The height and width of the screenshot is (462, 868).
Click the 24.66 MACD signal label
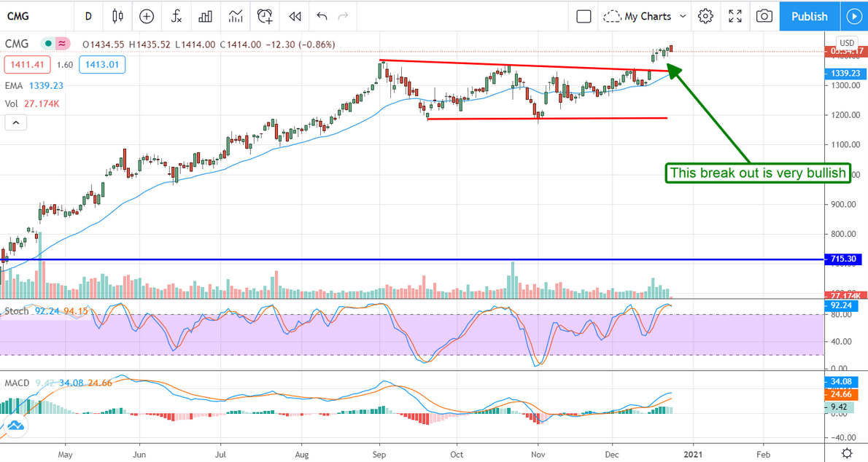pyautogui.click(x=841, y=394)
